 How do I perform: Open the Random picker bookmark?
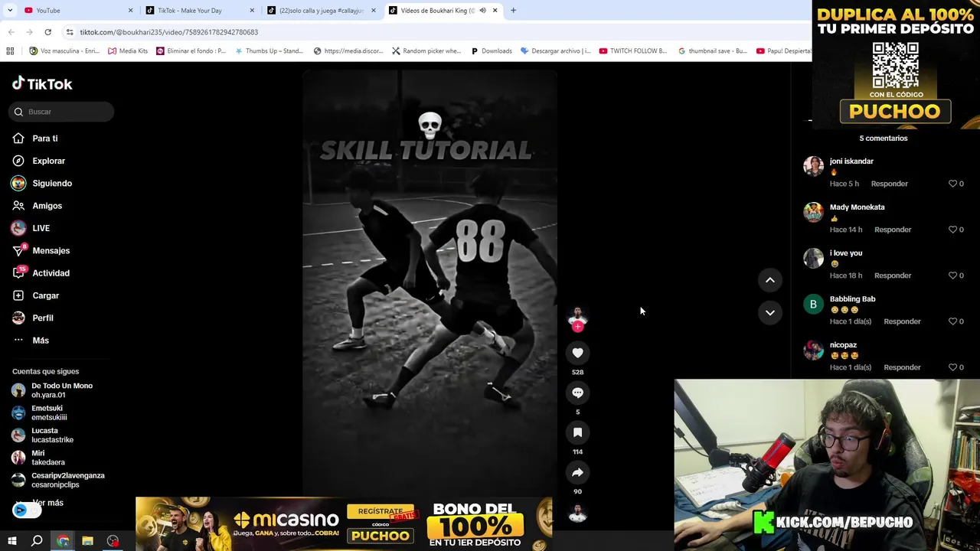pos(426,51)
